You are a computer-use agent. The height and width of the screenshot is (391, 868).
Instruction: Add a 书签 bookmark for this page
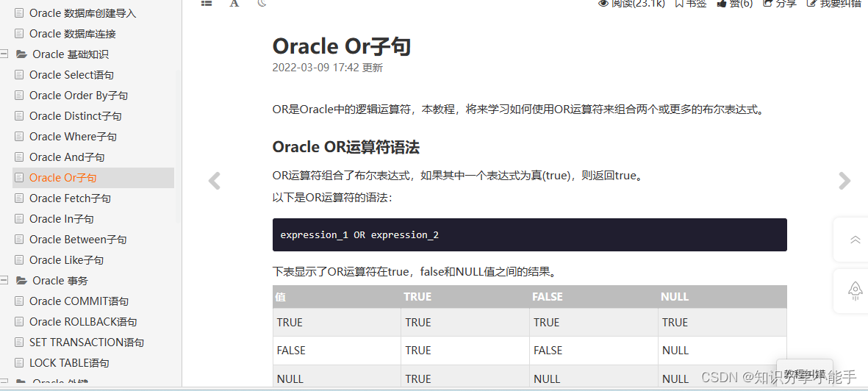click(x=691, y=4)
